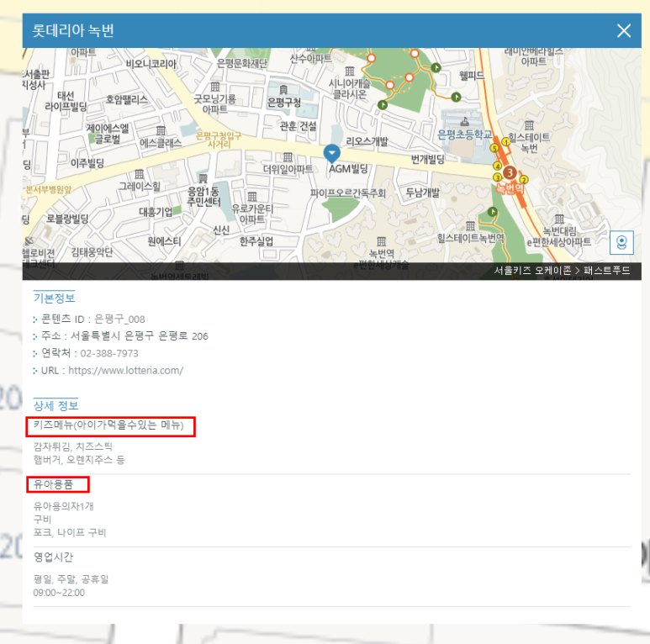Click the 힐스테이트녹번역 apartment icon

(x=470, y=226)
